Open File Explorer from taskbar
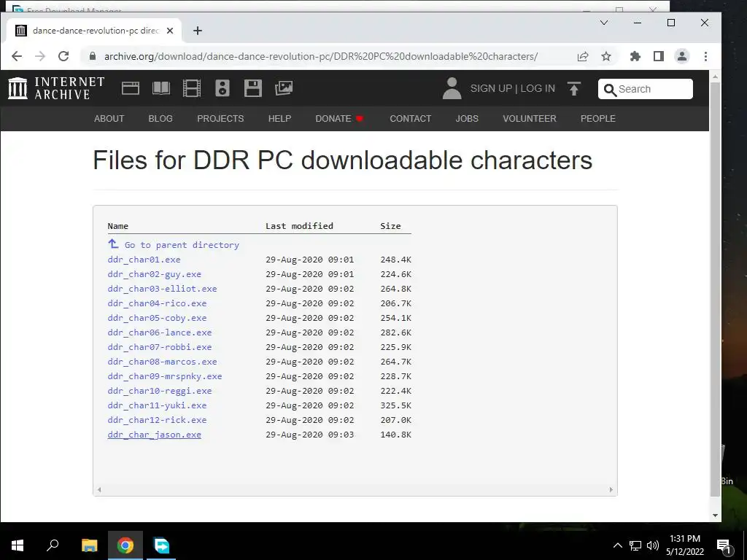747x560 pixels. pyautogui.click(x=90, y=545)
